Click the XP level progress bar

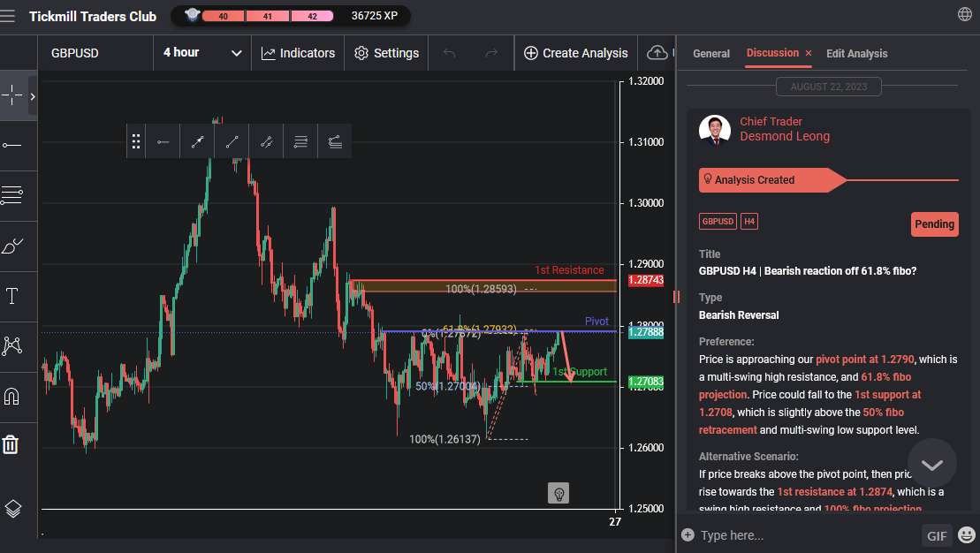point(266,16)
